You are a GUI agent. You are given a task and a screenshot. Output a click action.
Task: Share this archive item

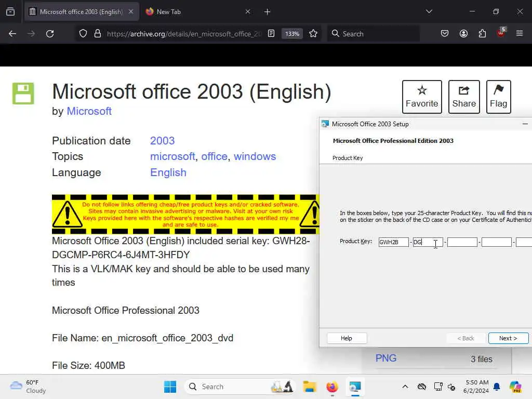click(464, 97)
